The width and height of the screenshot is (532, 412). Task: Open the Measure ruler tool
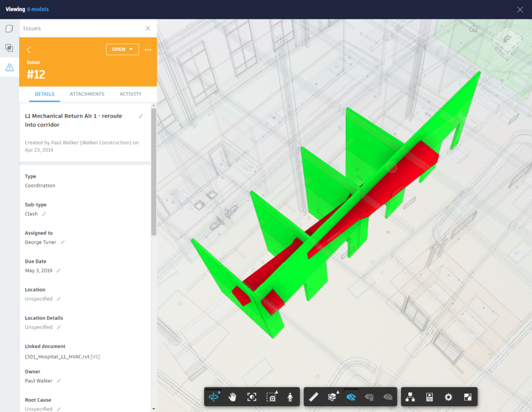[313, 397]
